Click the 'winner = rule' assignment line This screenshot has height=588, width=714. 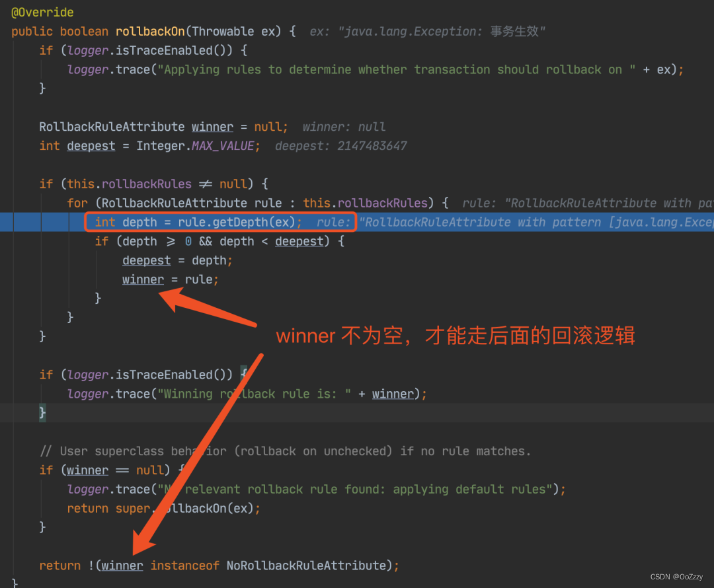(x=171, y=279)
